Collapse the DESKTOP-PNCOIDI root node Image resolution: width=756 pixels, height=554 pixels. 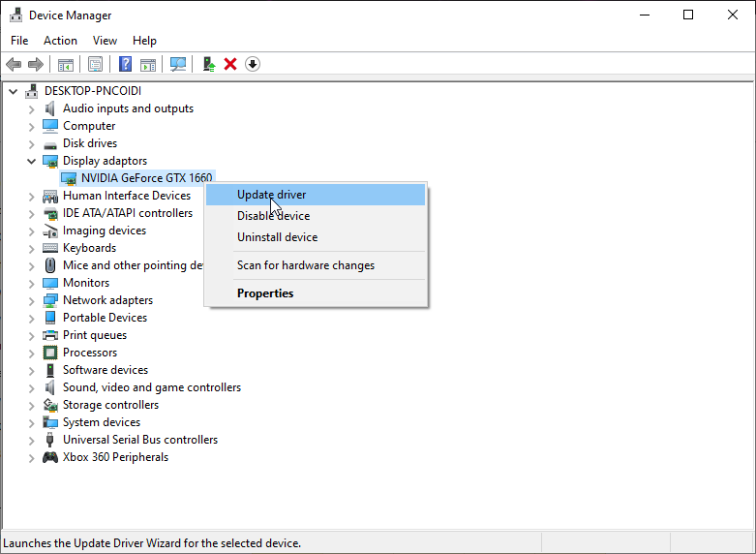point(14,91)
